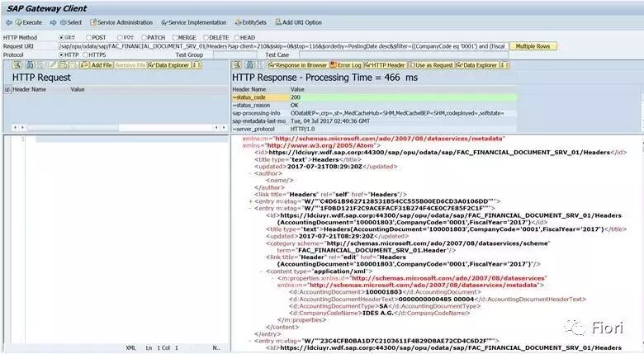The width and height of the screenshot is (644, 354).
Task: Select the PUT HTTP method
Action: click(120, 37)
